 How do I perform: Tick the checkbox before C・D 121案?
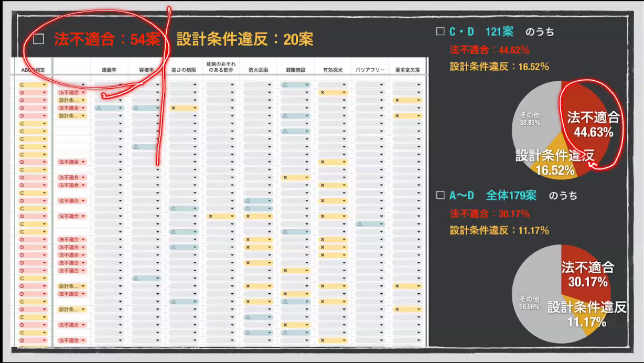(441, 31)
